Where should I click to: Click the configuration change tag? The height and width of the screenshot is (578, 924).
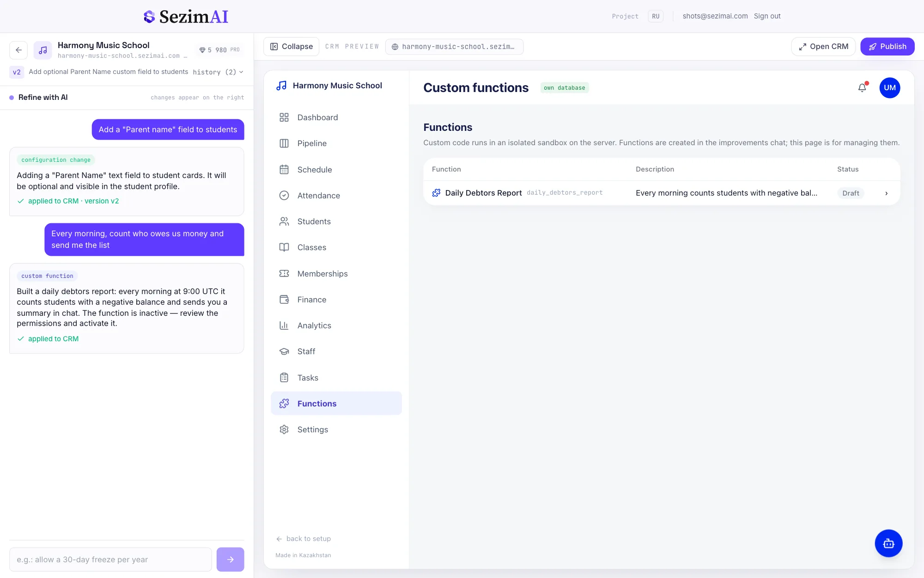(56, 160)
